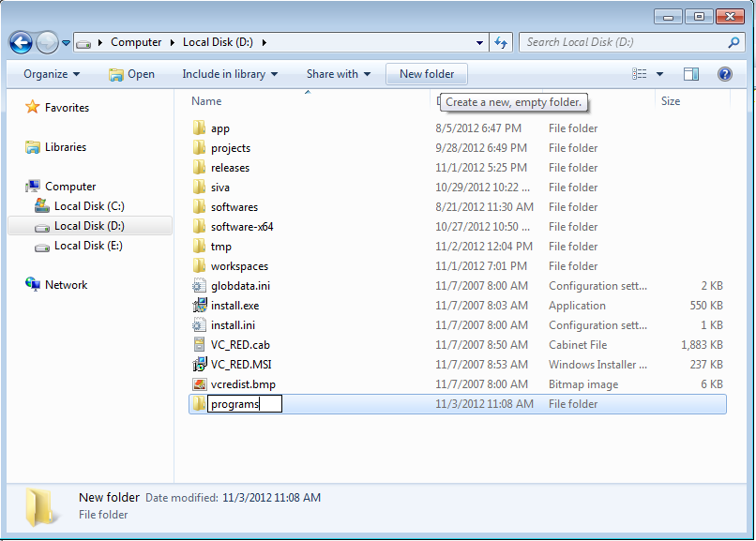
Task: Sort files by the Name column header
Action: 206,101
